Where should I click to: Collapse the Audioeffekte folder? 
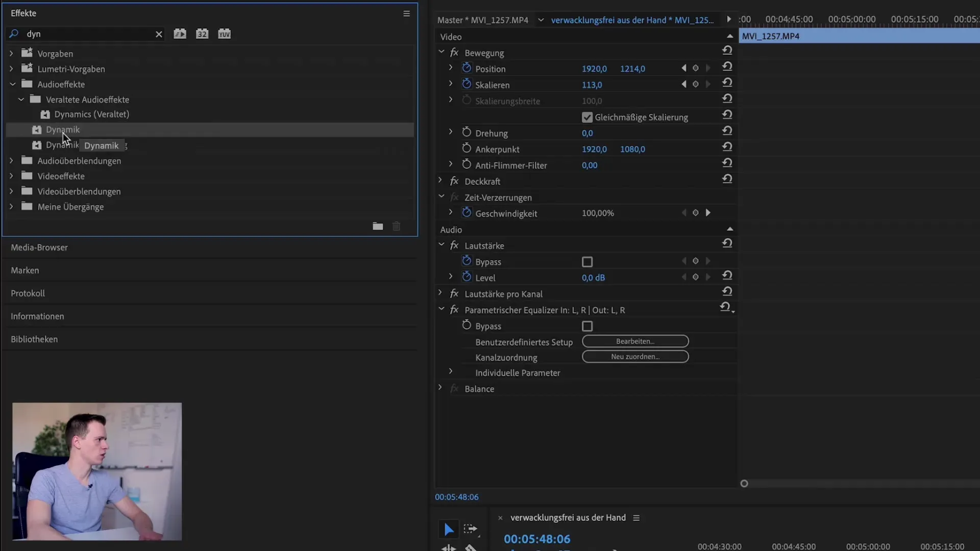(x=12, y=84)
